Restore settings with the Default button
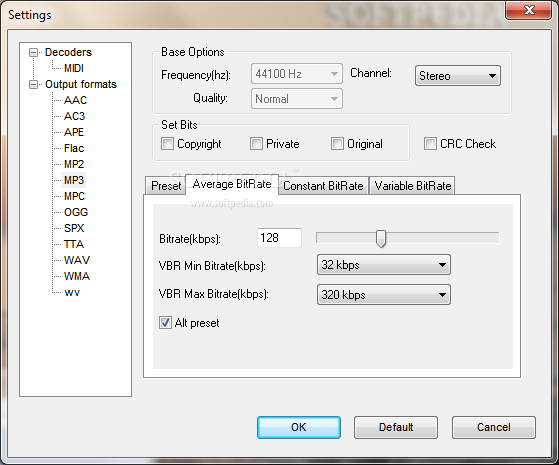559x465 pixels. [396, 427]
